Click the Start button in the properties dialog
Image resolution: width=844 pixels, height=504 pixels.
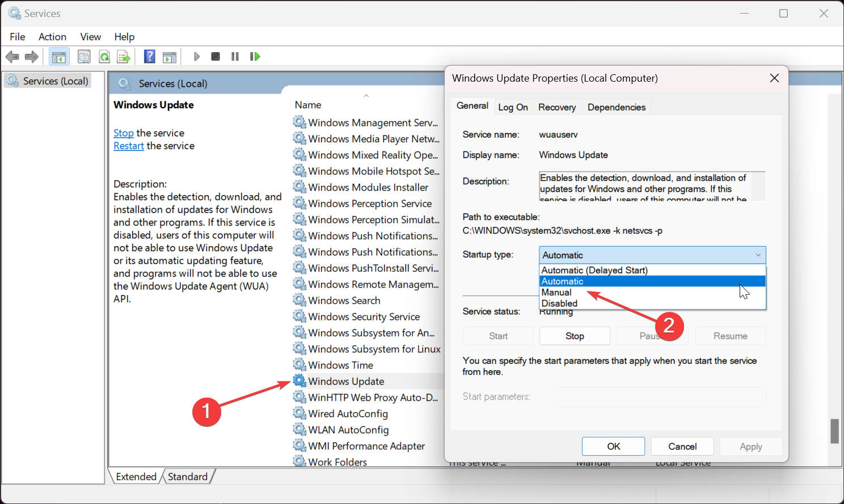pyautogui.click(x=498, y=336)
